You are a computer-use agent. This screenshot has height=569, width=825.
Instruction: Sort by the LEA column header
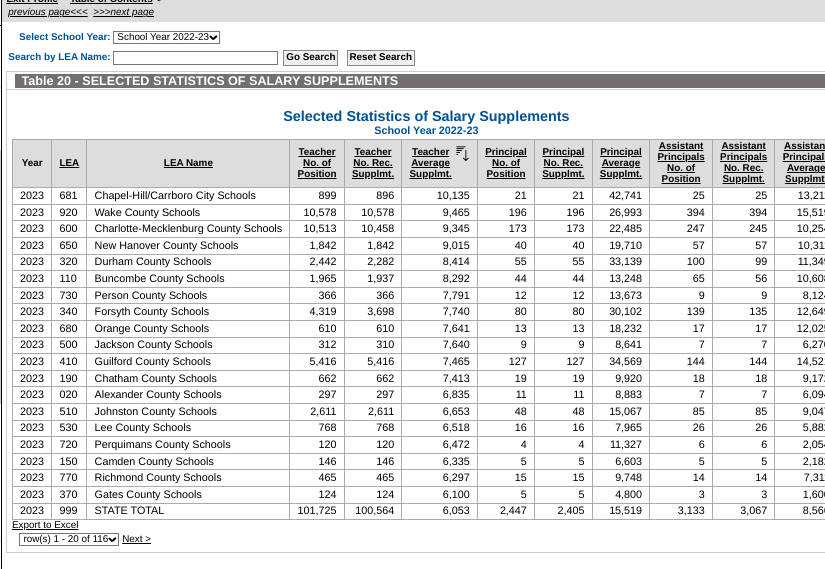click(69, 163)
